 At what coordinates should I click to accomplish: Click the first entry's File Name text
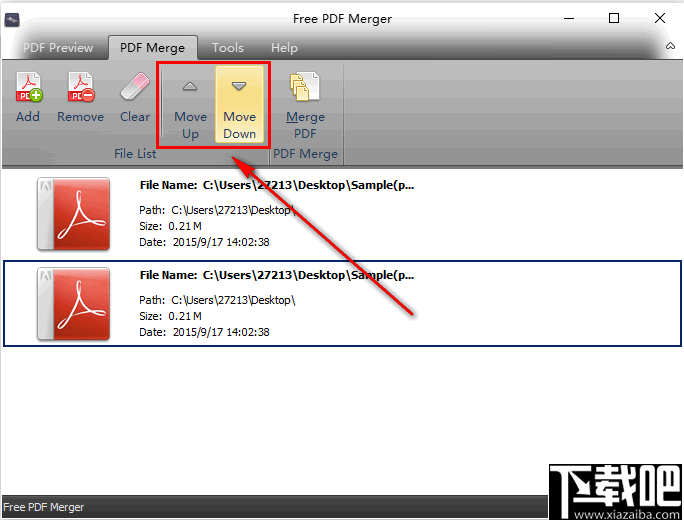[277, 185]
